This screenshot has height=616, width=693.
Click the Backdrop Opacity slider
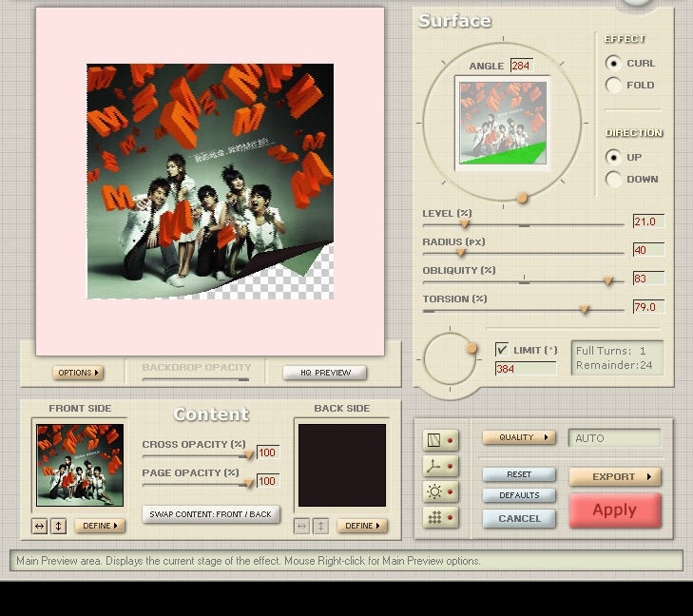[x=196, y=379]
